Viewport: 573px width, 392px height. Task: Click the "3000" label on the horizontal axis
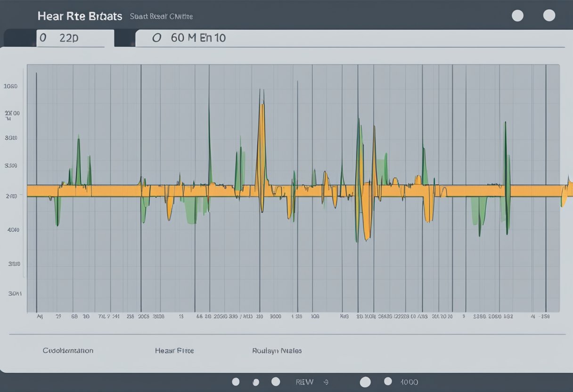(x=275, y=317)
